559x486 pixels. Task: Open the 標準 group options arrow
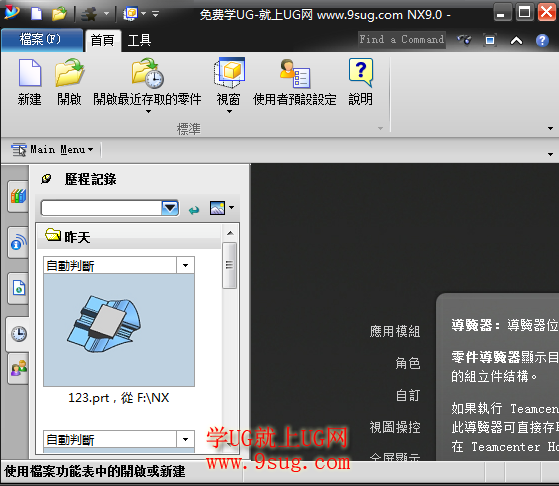point(380,128)
